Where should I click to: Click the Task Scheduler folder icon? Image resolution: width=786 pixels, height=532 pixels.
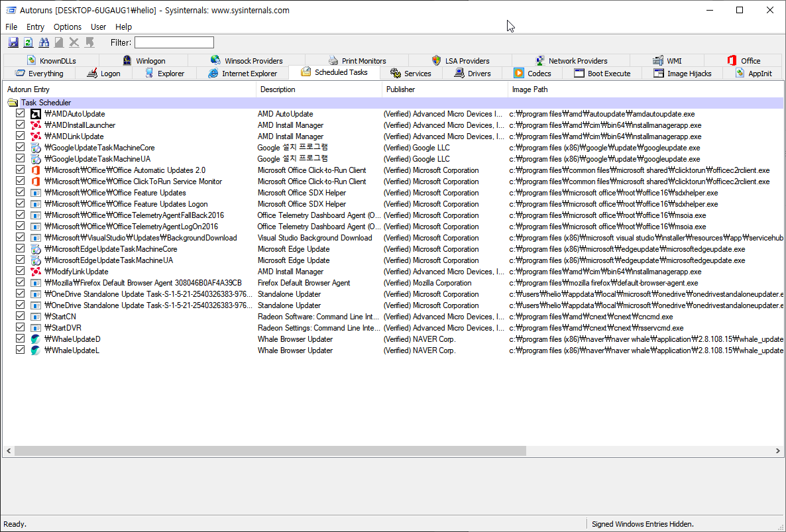(x=13, y=103)
